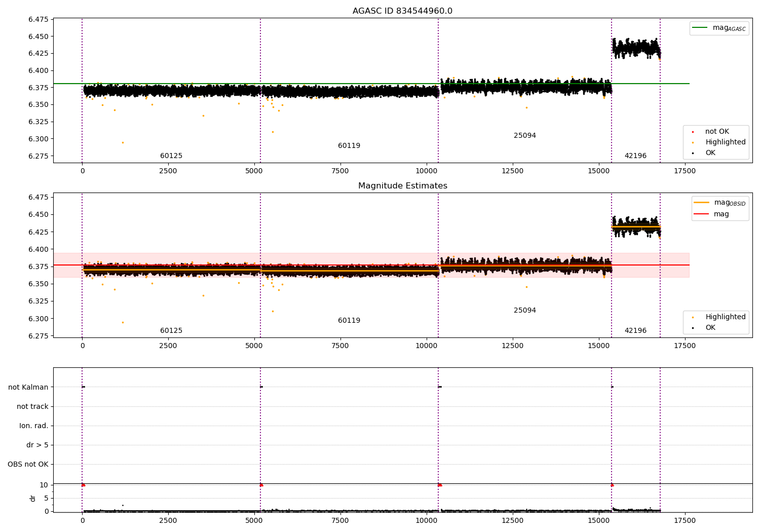Click 'OK' black-dot legend entry in top plot
This screenshot has width=760, height=532.
coord(704,153)
